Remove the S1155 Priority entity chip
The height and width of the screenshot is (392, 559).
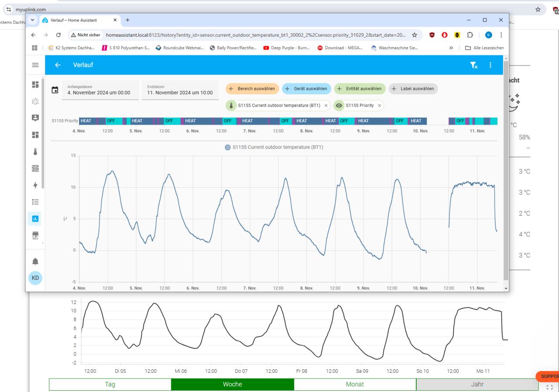(380, 106)
